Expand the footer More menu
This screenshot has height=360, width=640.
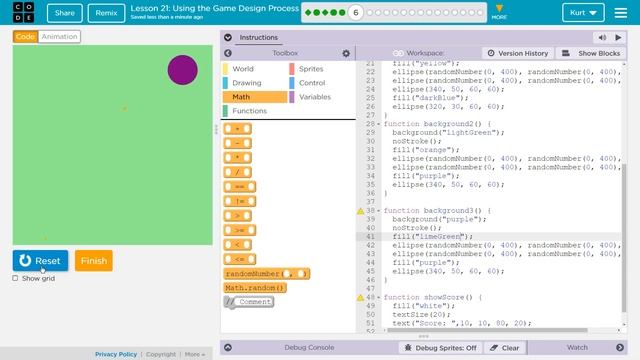point(195,354)
